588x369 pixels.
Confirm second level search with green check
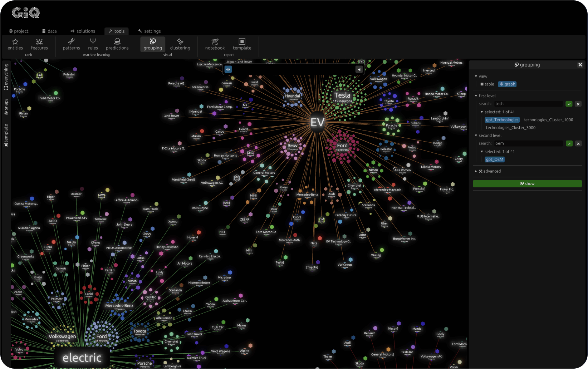[x=569, y=143]
